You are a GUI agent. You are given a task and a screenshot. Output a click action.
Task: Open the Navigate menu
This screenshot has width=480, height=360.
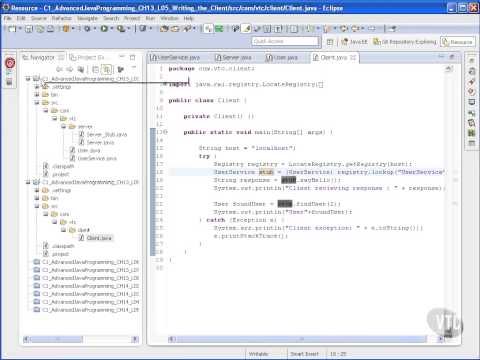(x=87, y=18)
